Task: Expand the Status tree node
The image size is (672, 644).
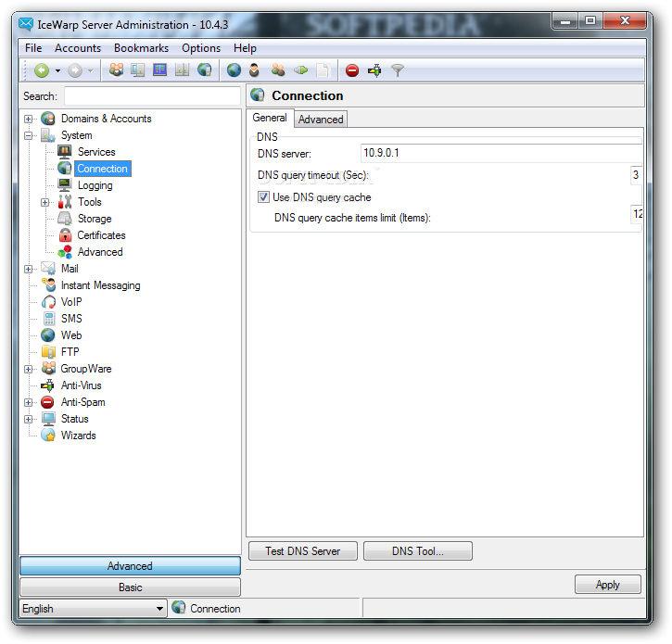Action: 29,420
